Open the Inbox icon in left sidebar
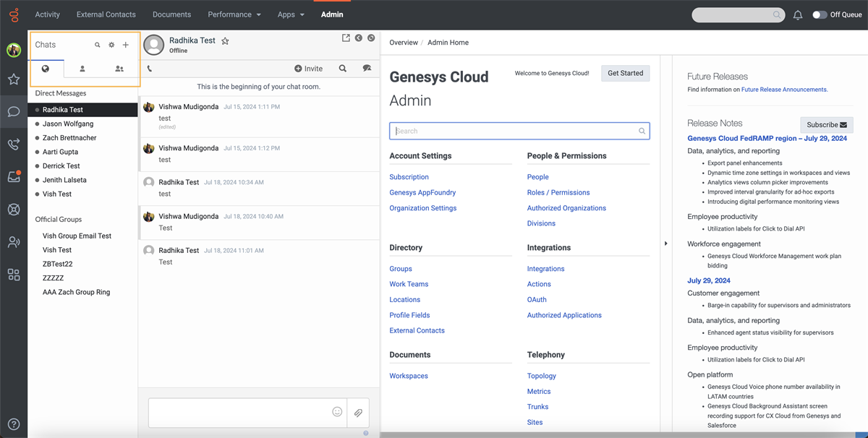 (14, 177)
